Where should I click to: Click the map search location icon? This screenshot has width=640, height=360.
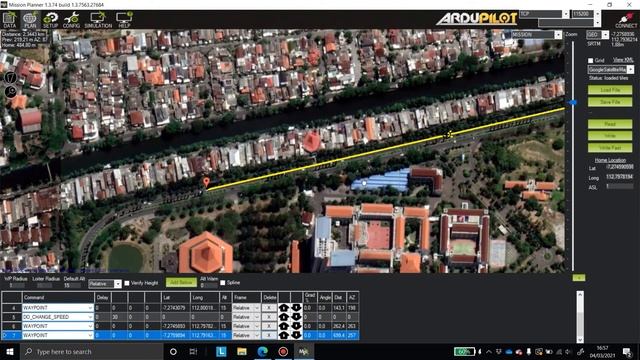[x=10, y=92]
